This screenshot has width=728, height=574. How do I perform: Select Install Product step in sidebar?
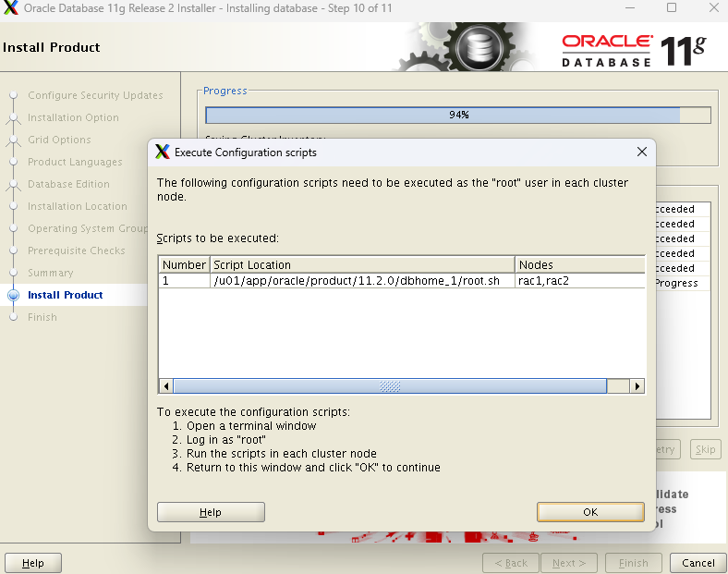(66, 295)
